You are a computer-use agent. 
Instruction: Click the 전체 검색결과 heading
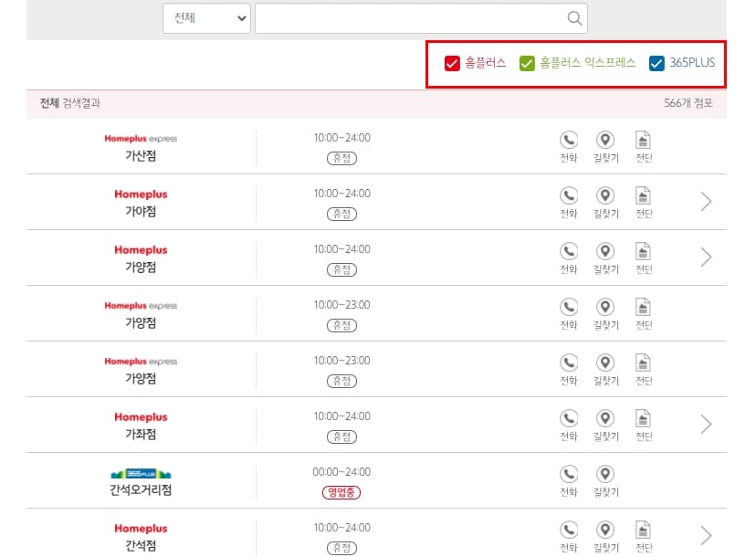click(x=70, y=103)
